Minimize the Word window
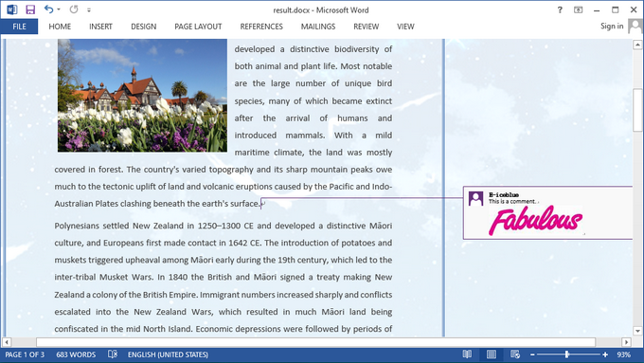644x363 pixels. (x=597, y=10)
